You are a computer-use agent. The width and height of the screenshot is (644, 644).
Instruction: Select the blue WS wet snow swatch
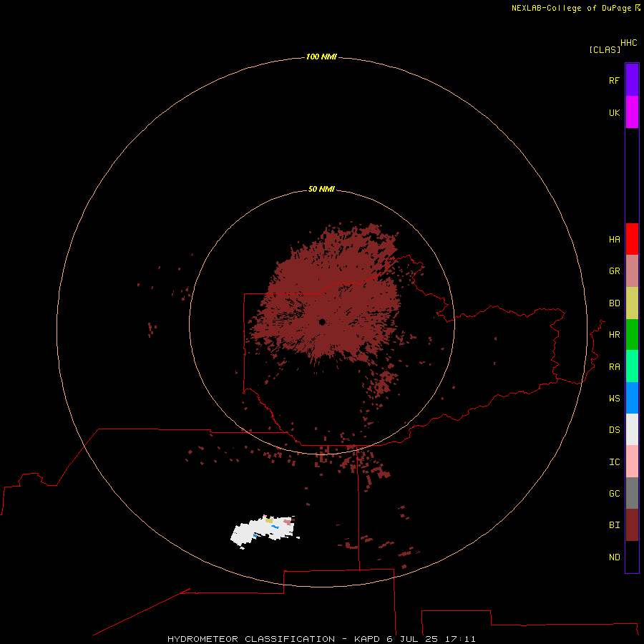(x=632, y=398)
